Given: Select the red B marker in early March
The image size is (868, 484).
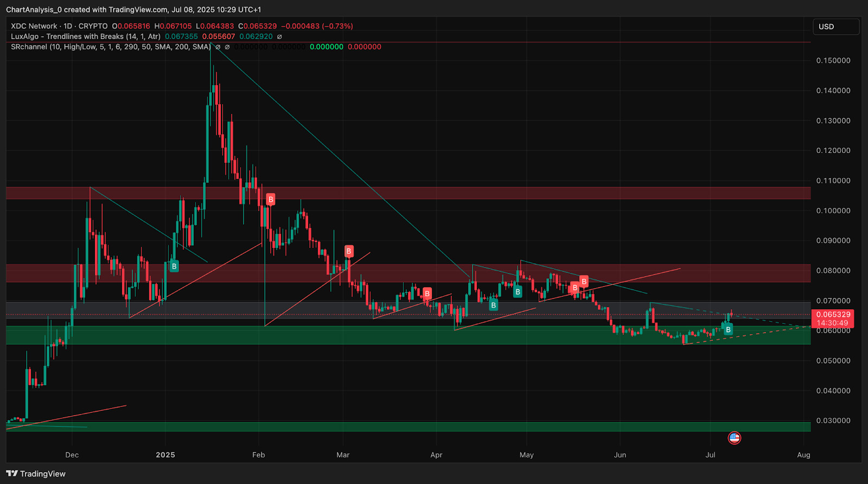Looking at the screenshot, I should click(x=349, y=251).
